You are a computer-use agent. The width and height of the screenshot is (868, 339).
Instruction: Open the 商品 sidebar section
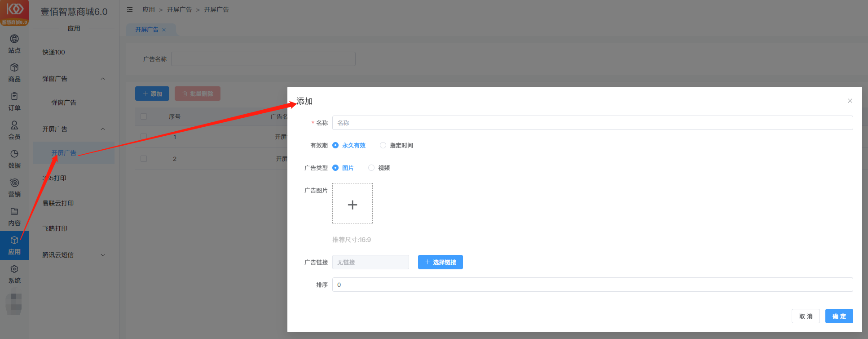[14, 73]
